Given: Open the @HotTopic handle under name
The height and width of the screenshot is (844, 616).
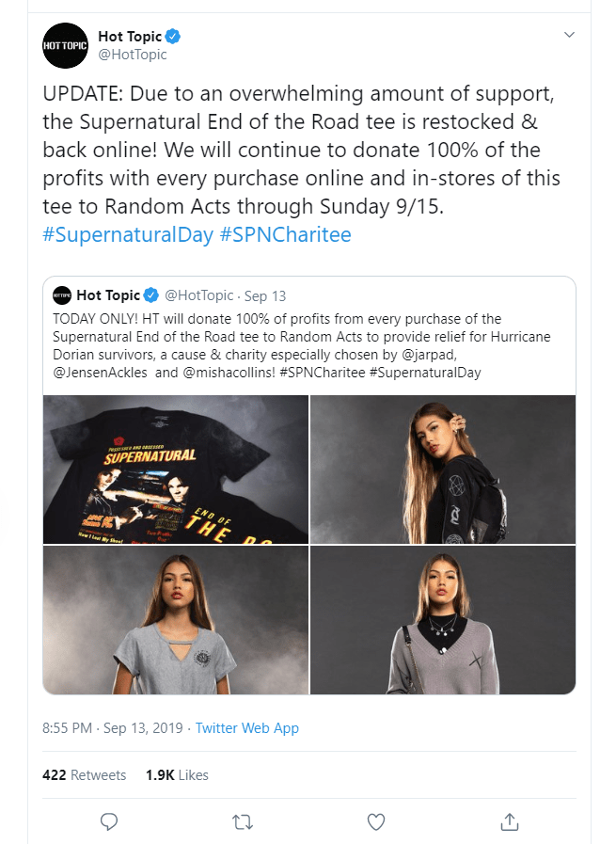Looking at the screenshot, I should click(133, 55).
